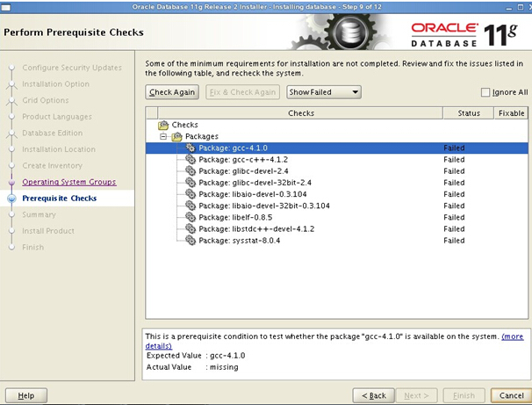Select the Prerequisite Checks step
Image resolution: width=532 pixels, height=405 pixels.
(59, 199)
